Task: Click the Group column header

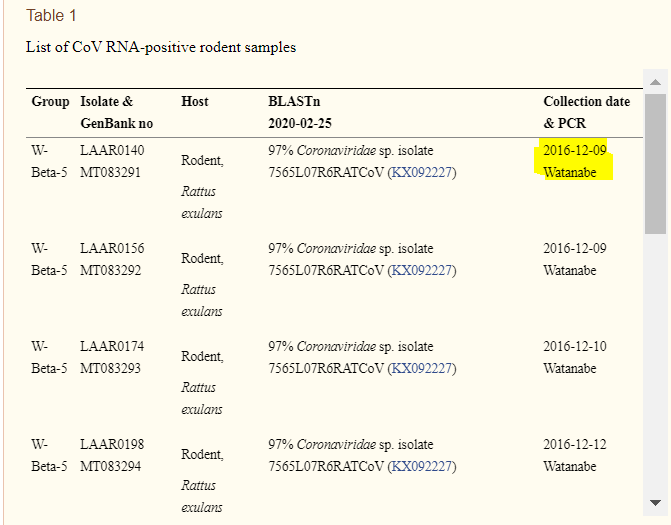Action: pos(50,102)
